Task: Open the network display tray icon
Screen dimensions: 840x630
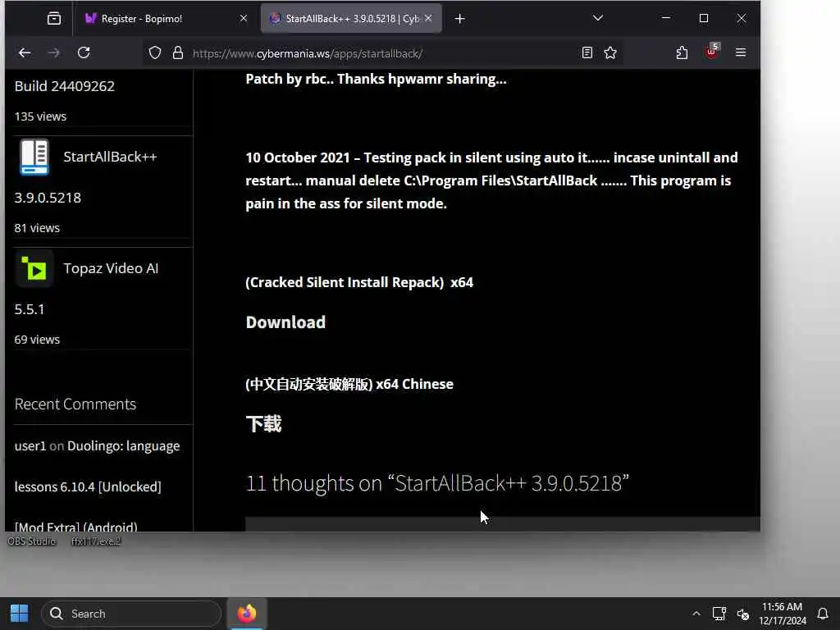Action: tap(719, 614)
